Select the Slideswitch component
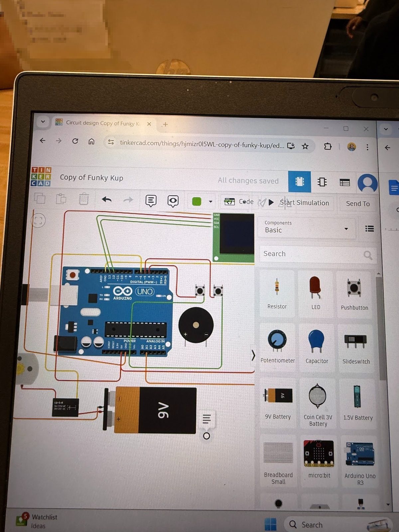The height and width of the screenshot is (532, 399). click(356, 348)
